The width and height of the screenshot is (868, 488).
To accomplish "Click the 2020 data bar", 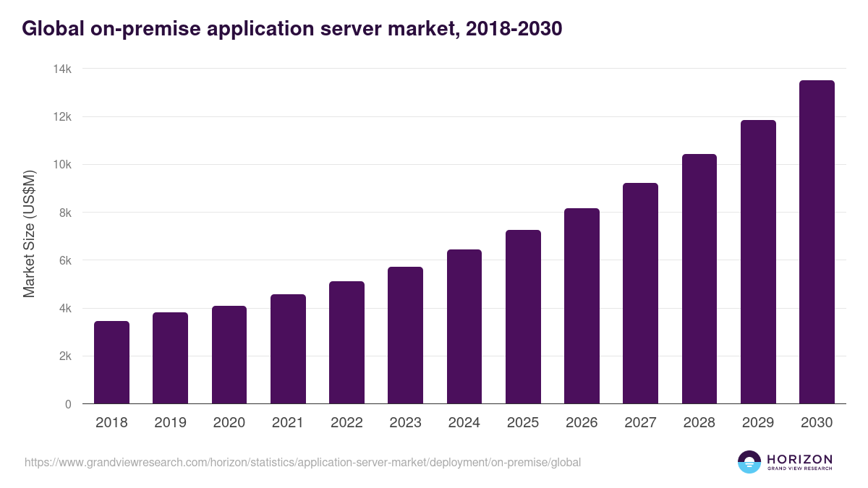I will click(x=229, y=355).
